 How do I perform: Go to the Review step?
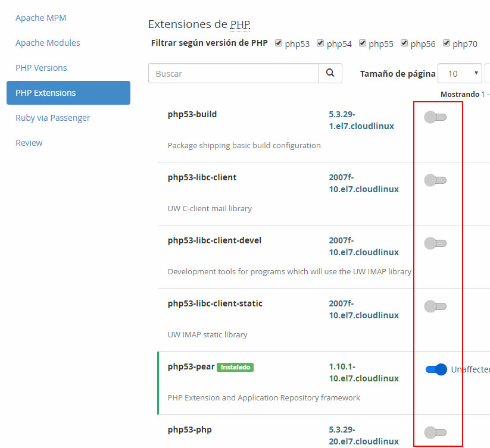tap(29, 143)
